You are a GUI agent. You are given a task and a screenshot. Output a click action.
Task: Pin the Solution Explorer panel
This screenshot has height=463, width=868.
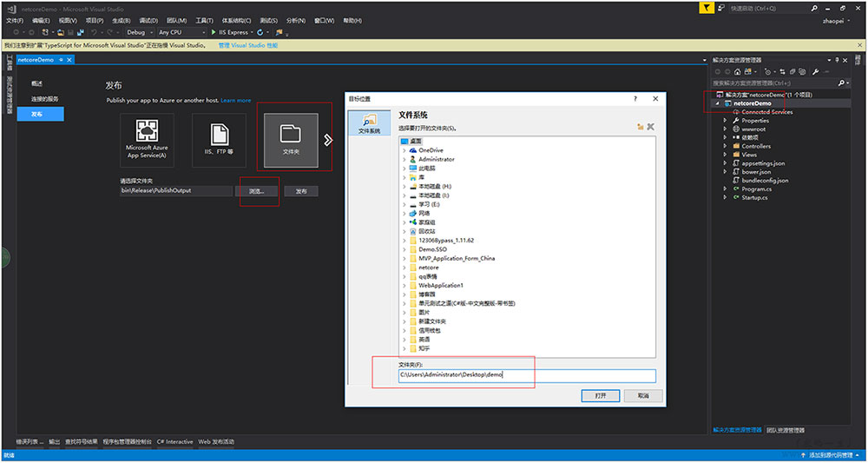(x=837, y=60)
